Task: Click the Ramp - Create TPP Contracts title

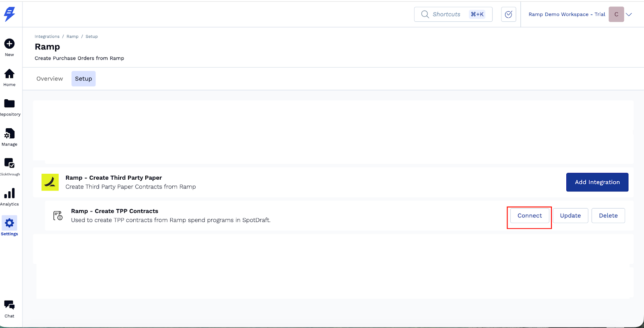Action: pyautogui.click(x=115, y=211)
